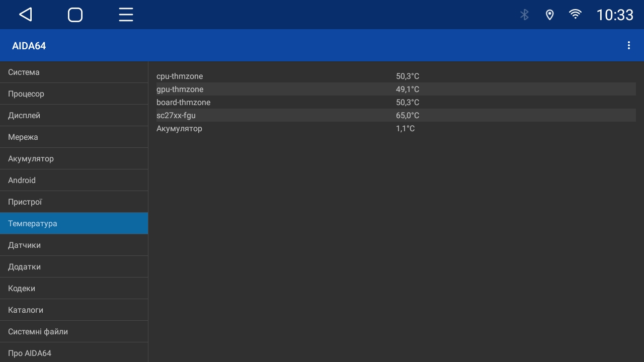Viewport: 644px width, 362px height.
Task: Open the Кодеки section
Action: coord(74,288)
